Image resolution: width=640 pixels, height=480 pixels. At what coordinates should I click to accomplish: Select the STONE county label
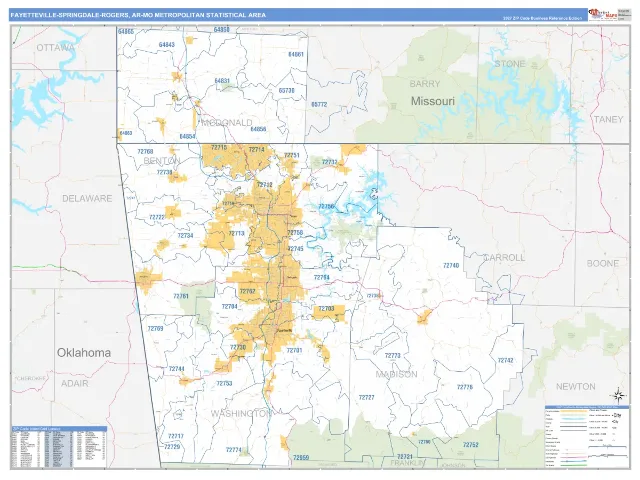pos(510,64)
